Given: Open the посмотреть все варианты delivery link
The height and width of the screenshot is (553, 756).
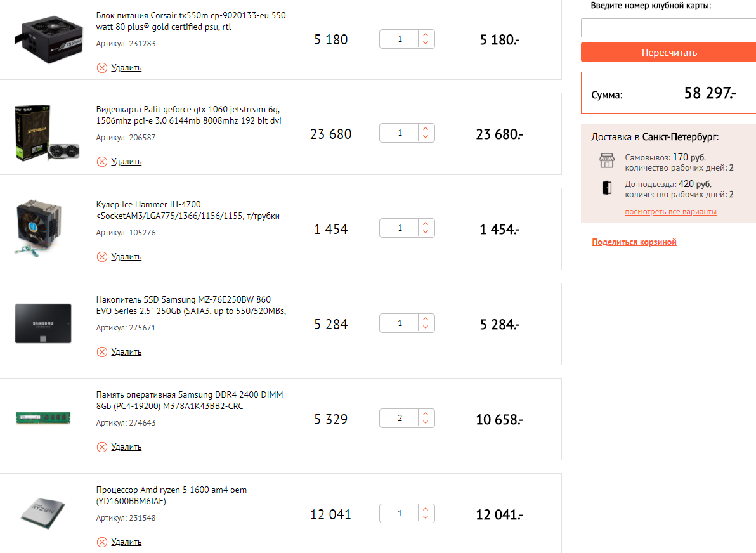Looking at the screenshot, I should tap(670, 212).
